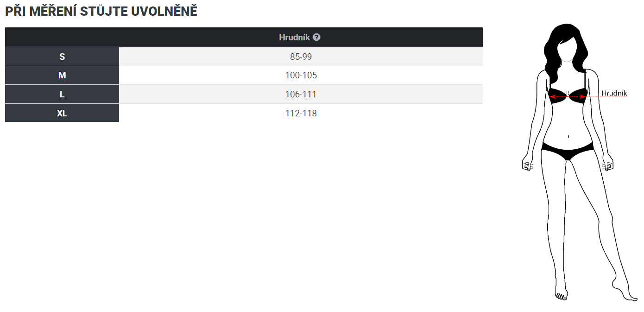Click the left red arrowhead on chest
Screen dimensions: 644x312
coord(552,97)
